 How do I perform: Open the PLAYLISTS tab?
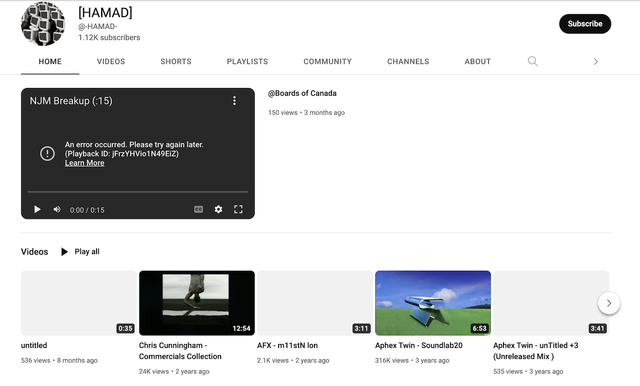(247, 62)
